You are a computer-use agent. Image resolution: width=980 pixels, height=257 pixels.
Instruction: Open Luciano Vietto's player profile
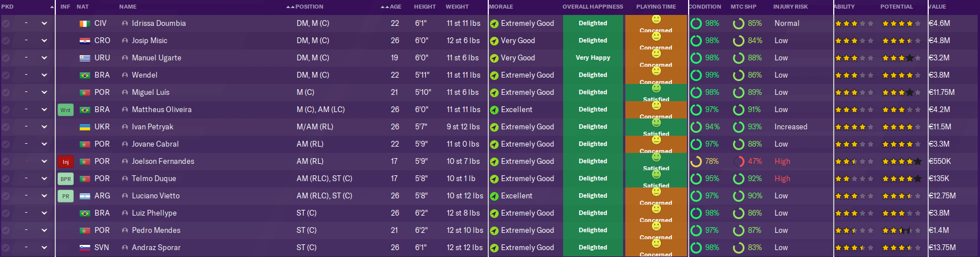pos(155,196)
